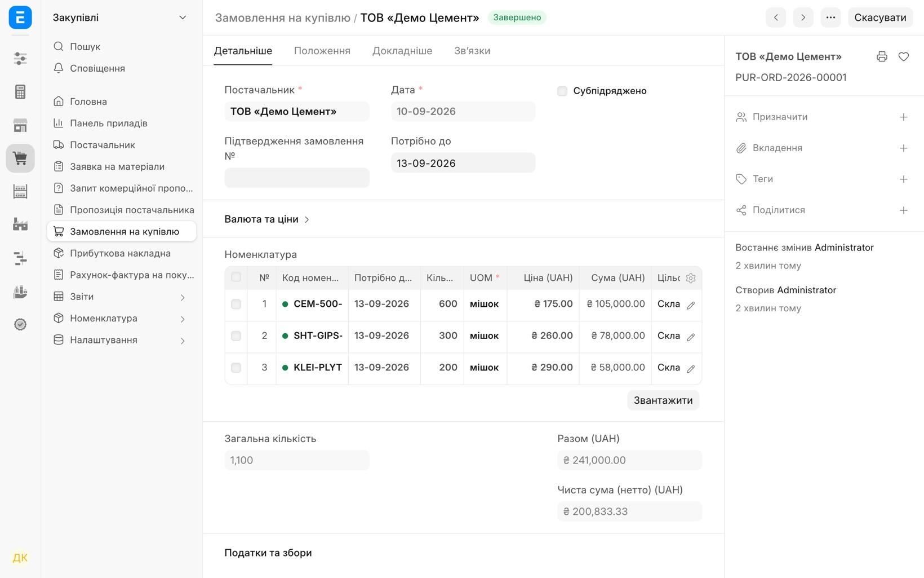The width and height of the screenshot is (924, 578).
Task: Select all rows with the table header checkbox
Action: click(x=236, y=277)
